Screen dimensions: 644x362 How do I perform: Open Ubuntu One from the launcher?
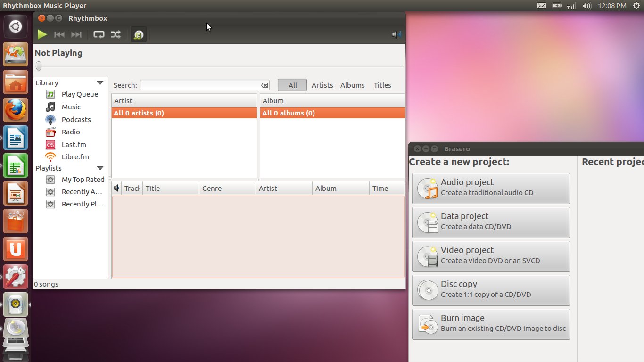pos(16,249)
